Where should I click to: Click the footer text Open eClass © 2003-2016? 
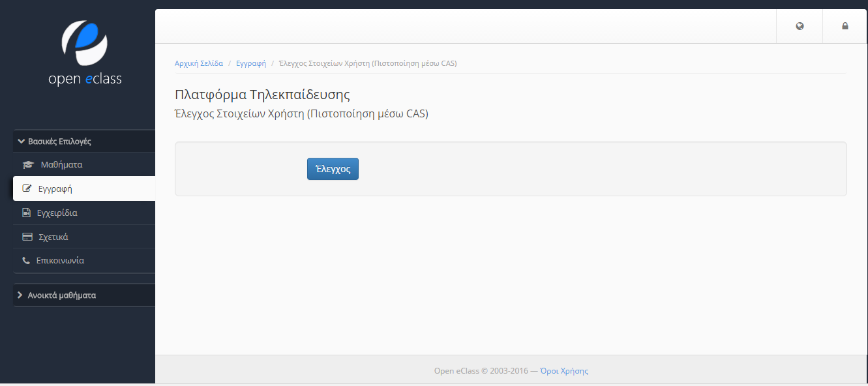(x=481, y=371)
